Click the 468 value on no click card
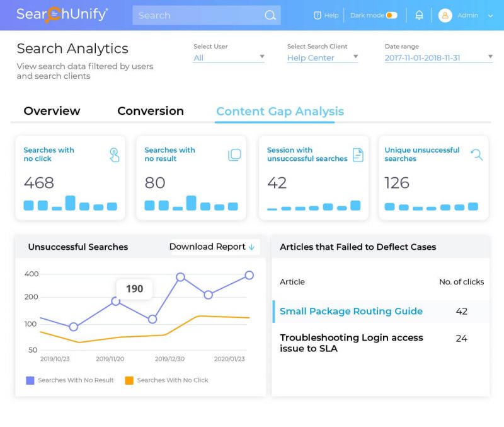Screen dimensions: 504x427 pyautogui.click(x=39, y=183)
